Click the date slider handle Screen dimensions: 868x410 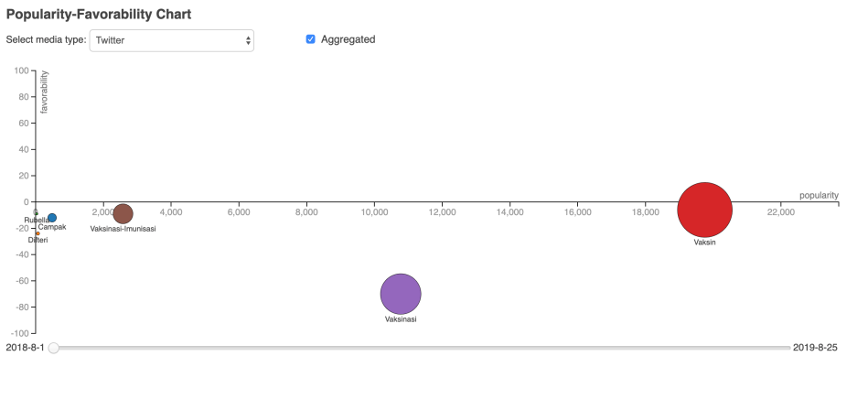click(x=54, y=348)
